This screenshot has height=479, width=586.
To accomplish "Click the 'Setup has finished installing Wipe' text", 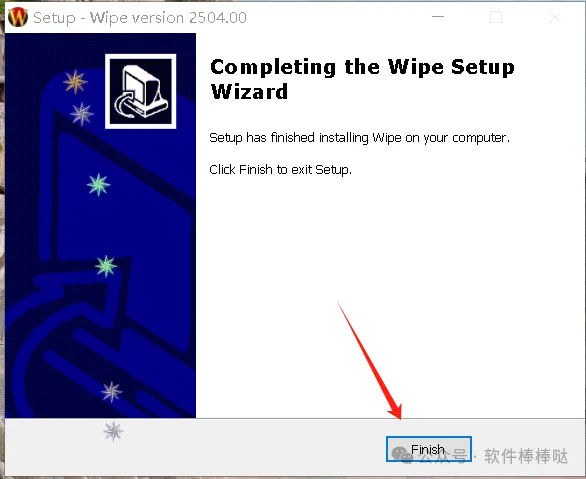I will 360,138.
